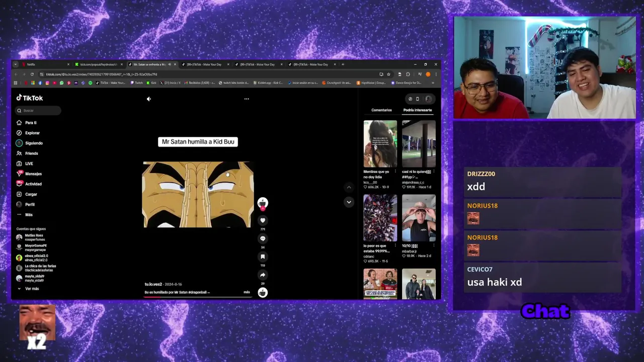This screenshot has width=644, height=362.
Task: Open the 'lo peor es que estaba 99.99%' thumbnail
Action: [380, 218]
